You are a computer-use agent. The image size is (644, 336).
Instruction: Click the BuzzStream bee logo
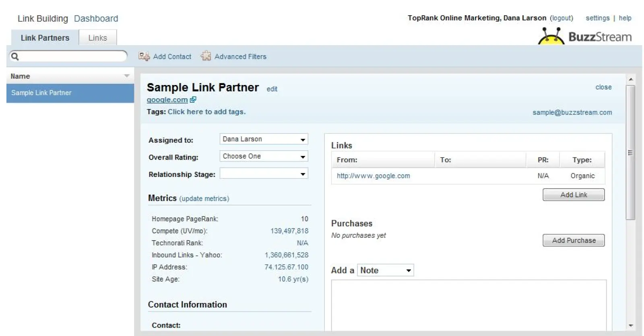(x=551, y=36)
